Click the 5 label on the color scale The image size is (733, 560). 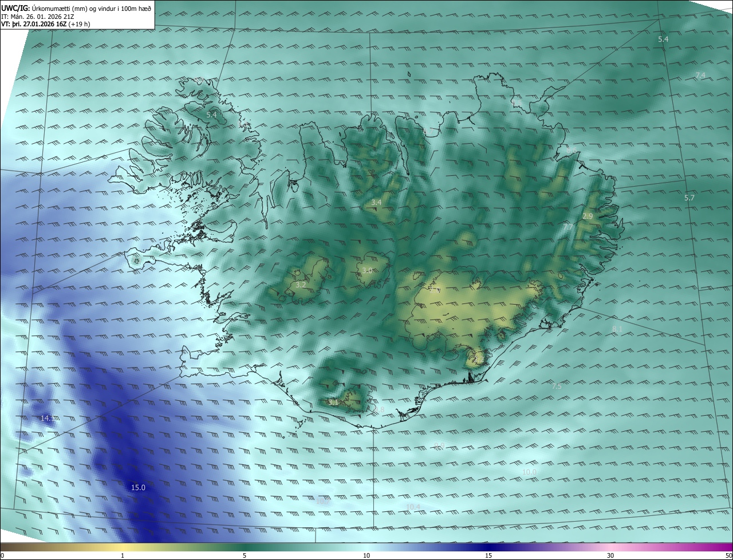(245, 556)
